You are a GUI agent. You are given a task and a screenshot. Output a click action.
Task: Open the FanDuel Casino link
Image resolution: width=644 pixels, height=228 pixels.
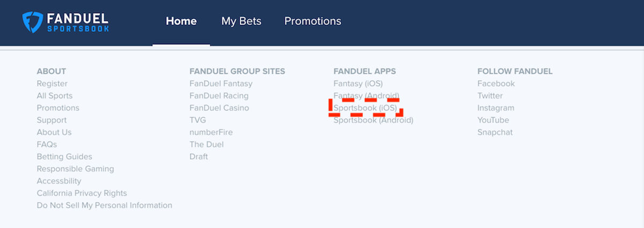(x=219, y=108)
